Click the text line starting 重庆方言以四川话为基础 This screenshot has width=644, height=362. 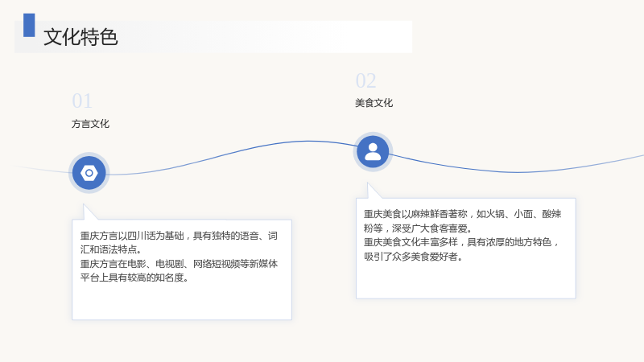pyautogui.click(x=179, y=236)
